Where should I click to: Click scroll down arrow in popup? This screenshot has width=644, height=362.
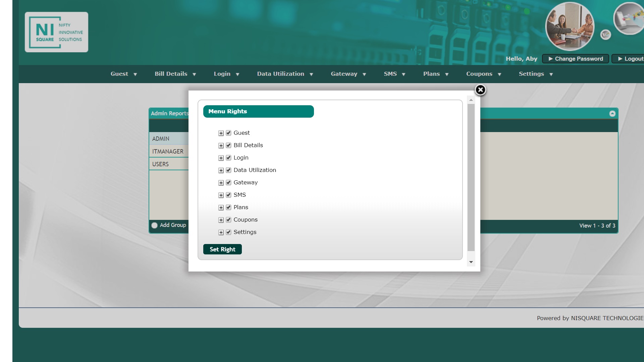471,262
